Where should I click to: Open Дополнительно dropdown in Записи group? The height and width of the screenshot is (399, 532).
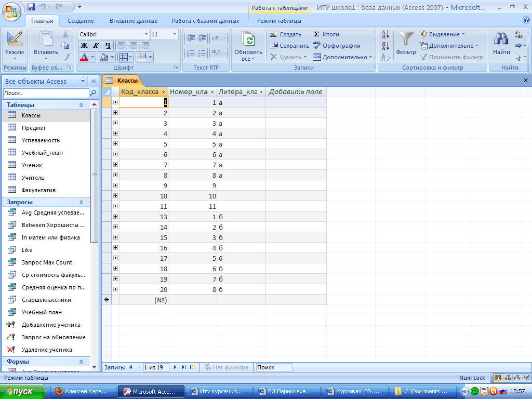coord(342,57)
